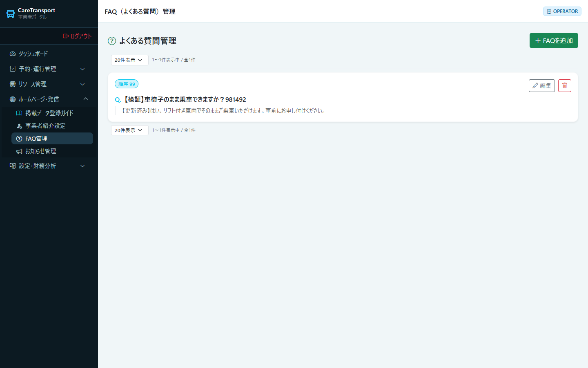Click the 予約・運行管理 menu label

click(38, 69)
